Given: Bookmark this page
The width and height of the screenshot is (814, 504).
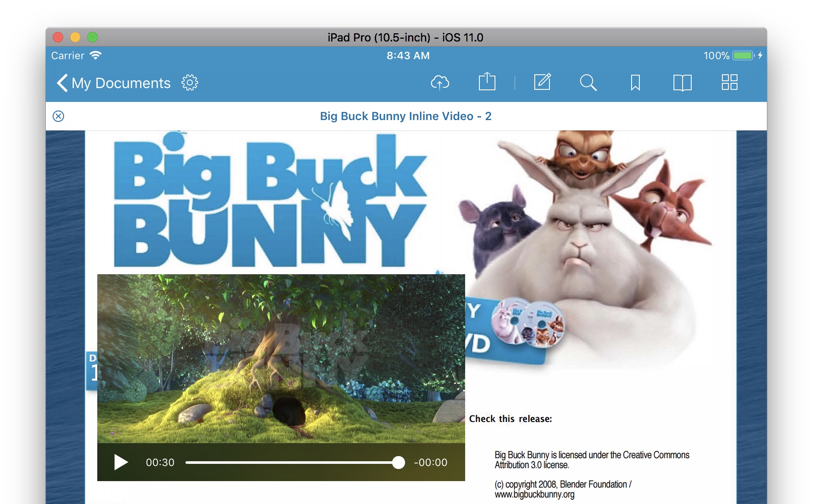Looking at the screenshot, I should coord(635,82).
